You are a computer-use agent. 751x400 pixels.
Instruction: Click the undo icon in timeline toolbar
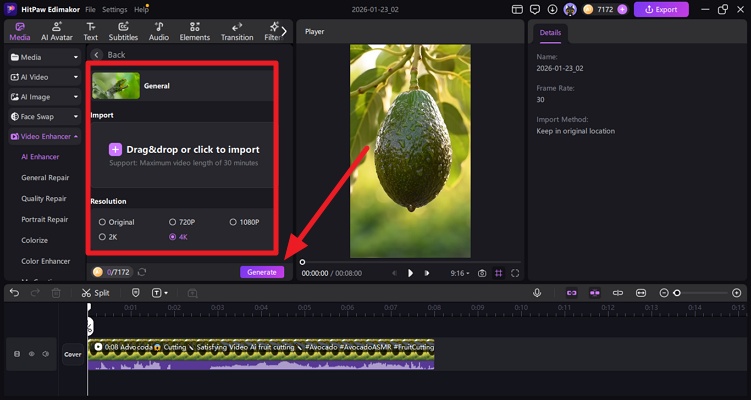click(x=14, y=293)
